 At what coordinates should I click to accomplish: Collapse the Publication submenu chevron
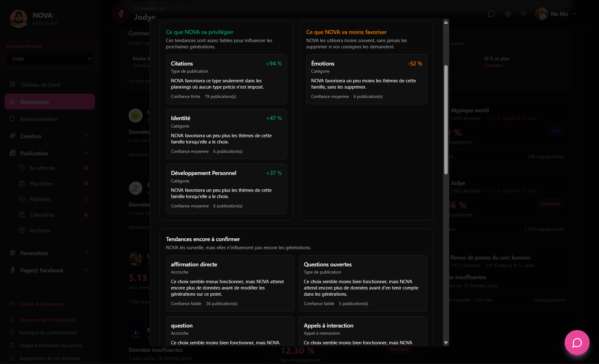tap(87, 153)
